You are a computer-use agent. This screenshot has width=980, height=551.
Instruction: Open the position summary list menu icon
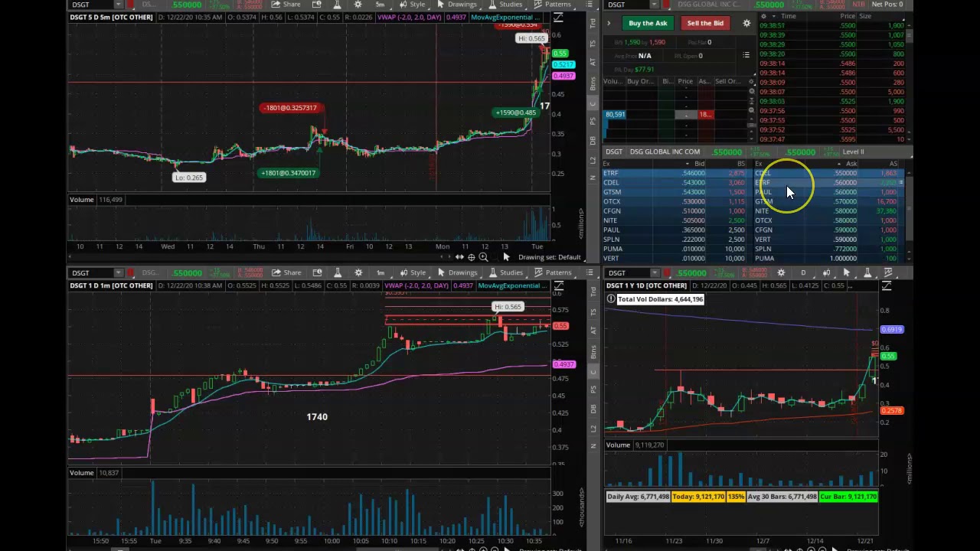coord(746,55)
